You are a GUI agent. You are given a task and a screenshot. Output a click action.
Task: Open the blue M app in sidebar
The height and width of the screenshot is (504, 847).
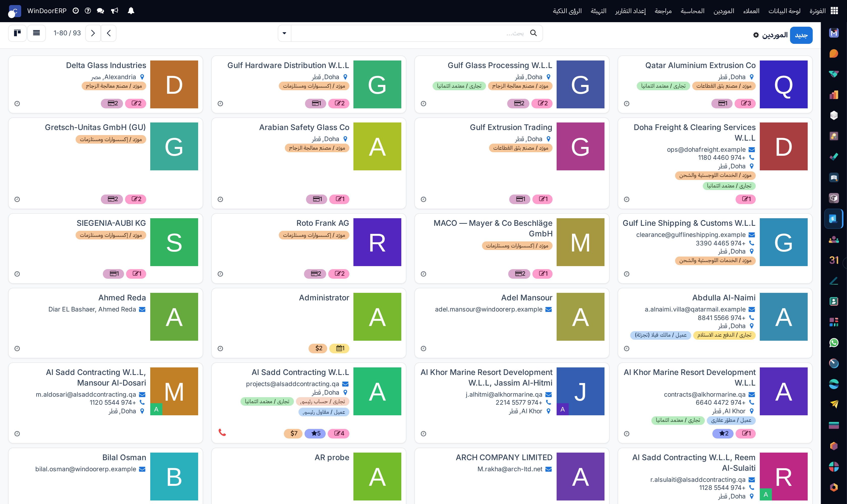pos(834,33)
